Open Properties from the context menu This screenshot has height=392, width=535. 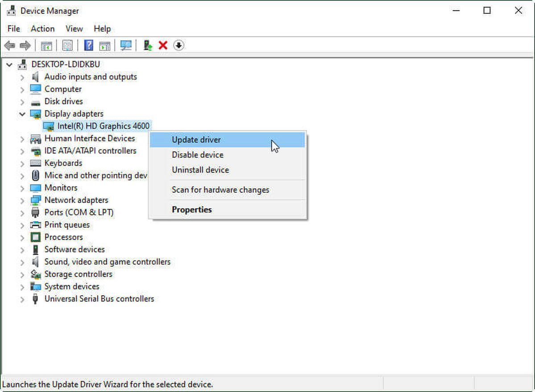[x=227, y=210]
